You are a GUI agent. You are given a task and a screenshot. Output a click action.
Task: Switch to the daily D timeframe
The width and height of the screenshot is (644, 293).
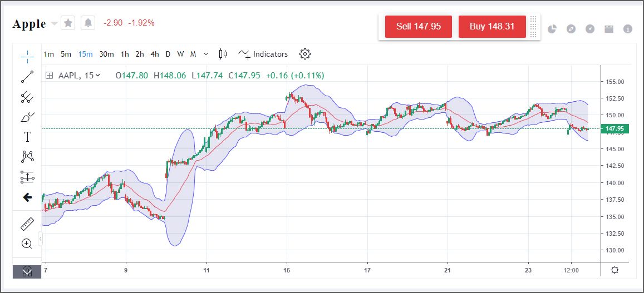[168, 54]
